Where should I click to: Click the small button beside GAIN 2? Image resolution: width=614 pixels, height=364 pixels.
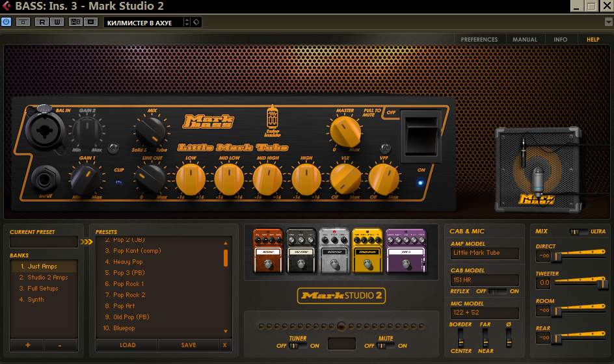[114, 148]
